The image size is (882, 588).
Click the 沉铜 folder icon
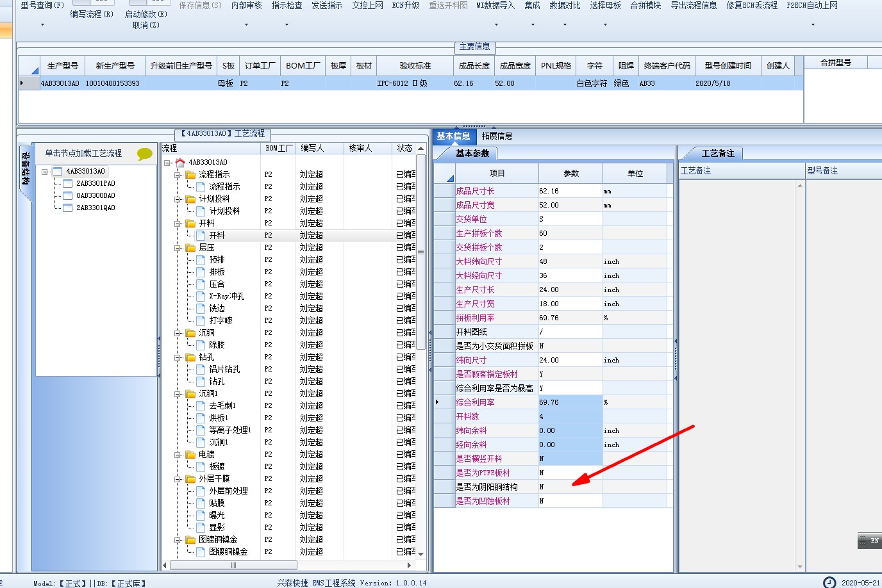(190, 332)
